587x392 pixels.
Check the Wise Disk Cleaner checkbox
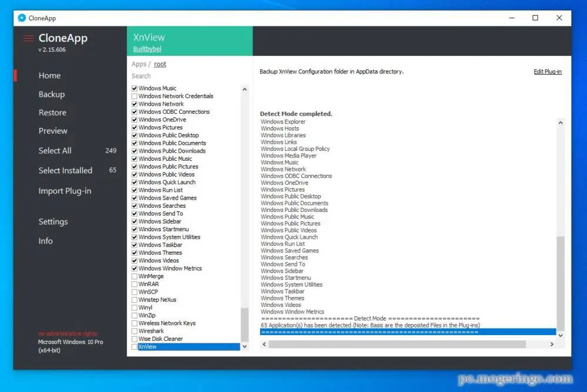pos(134,339)
